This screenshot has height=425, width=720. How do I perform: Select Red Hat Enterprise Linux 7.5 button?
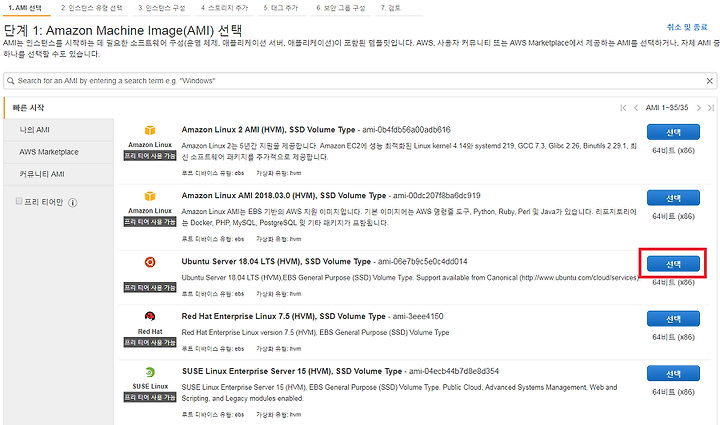(673, 319)
